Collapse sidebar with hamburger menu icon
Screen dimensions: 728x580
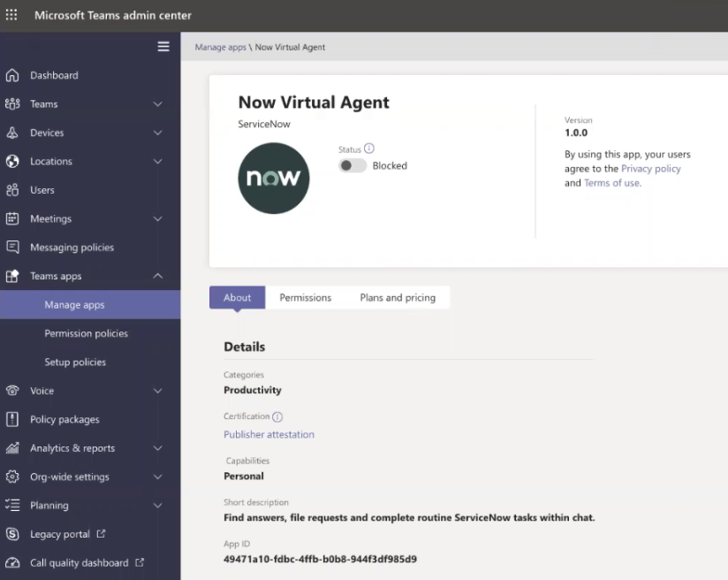[x=163, y=47]
